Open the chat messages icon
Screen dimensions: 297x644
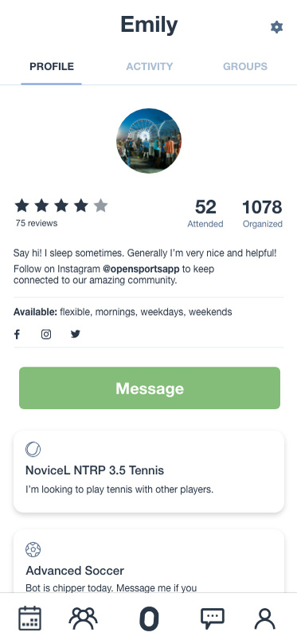click(213, 618)
